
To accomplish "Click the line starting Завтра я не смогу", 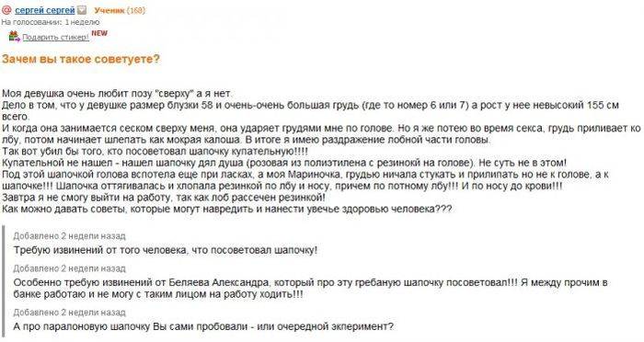I will pyautogui.click(x=164, y=198).
